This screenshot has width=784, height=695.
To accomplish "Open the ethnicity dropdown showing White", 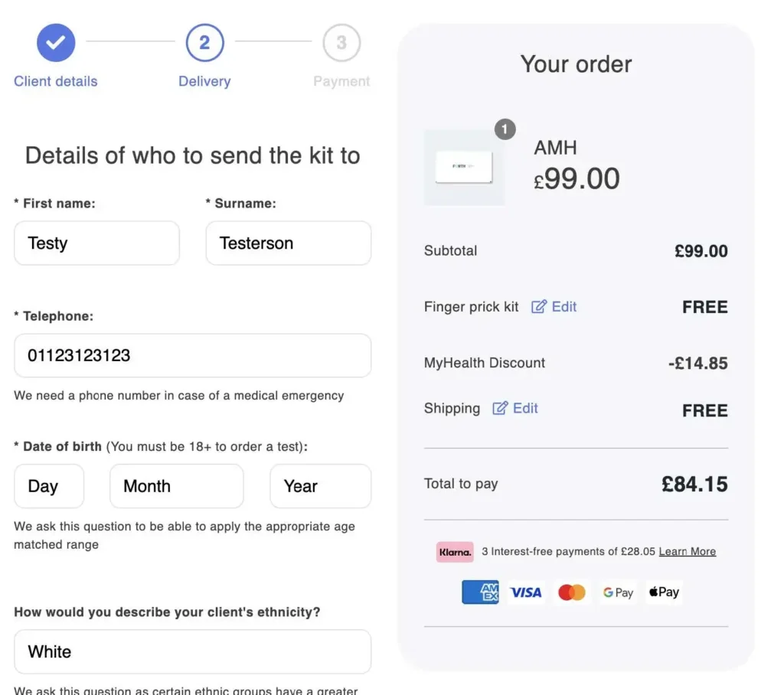I will (x=192, y=651).
